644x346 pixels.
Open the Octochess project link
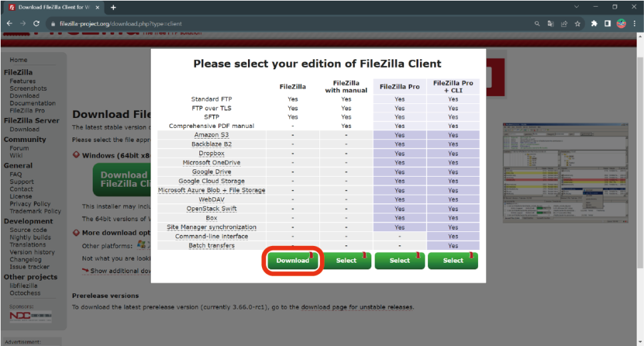25,293
